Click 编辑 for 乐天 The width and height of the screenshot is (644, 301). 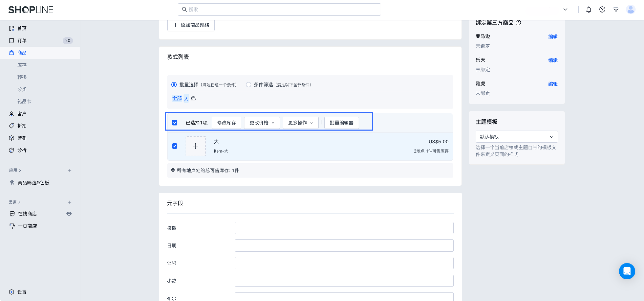coord(553,60)
